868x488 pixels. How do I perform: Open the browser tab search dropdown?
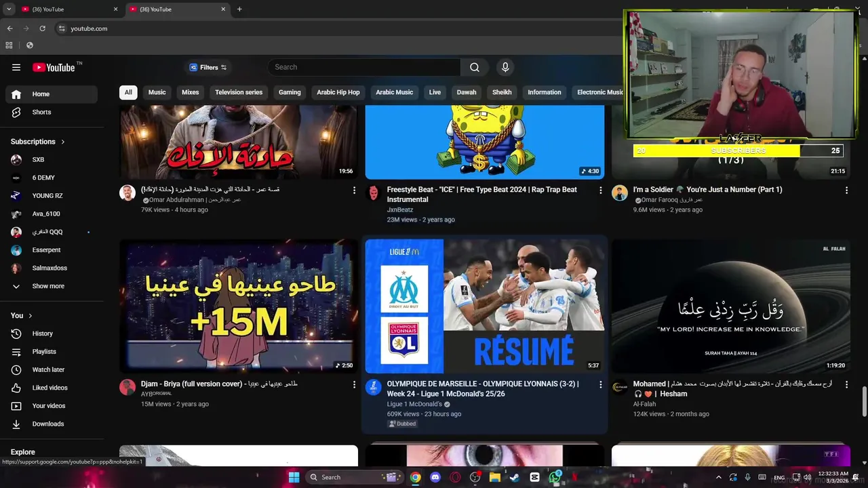pos(9,9)
